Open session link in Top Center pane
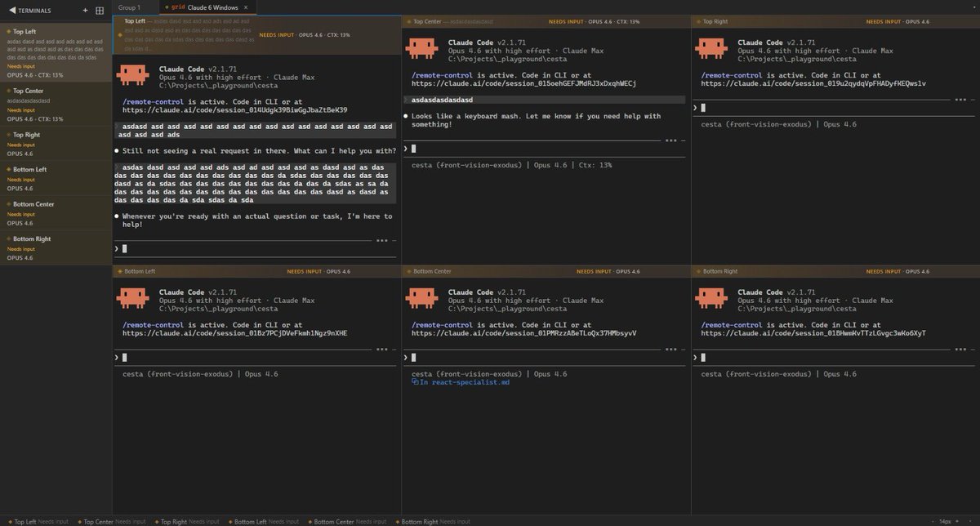 point(523,83)
